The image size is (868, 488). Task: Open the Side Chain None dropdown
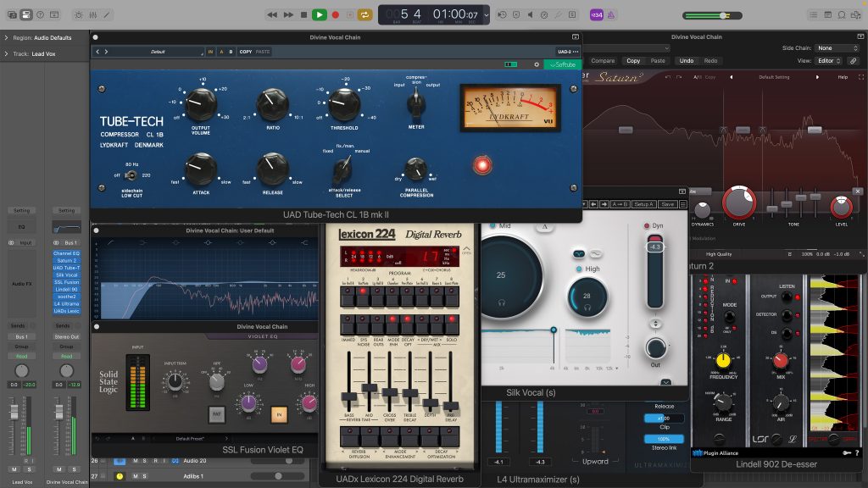tap(837, 47)
